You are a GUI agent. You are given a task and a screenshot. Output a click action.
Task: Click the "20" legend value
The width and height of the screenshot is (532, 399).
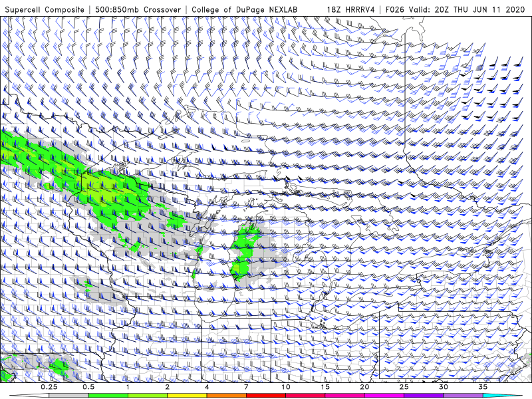tap(364, 387)
